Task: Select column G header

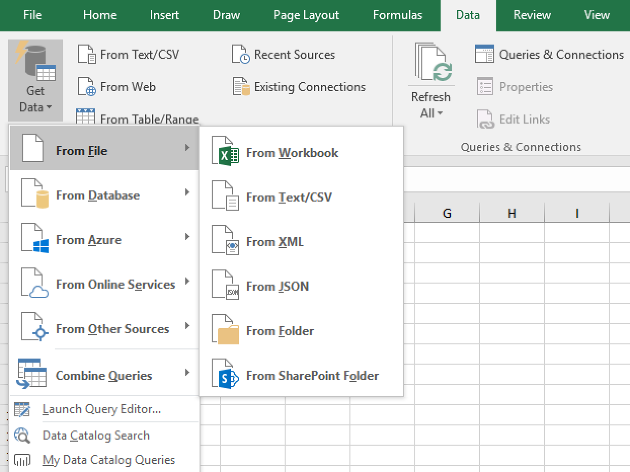Action: (447, 213)
